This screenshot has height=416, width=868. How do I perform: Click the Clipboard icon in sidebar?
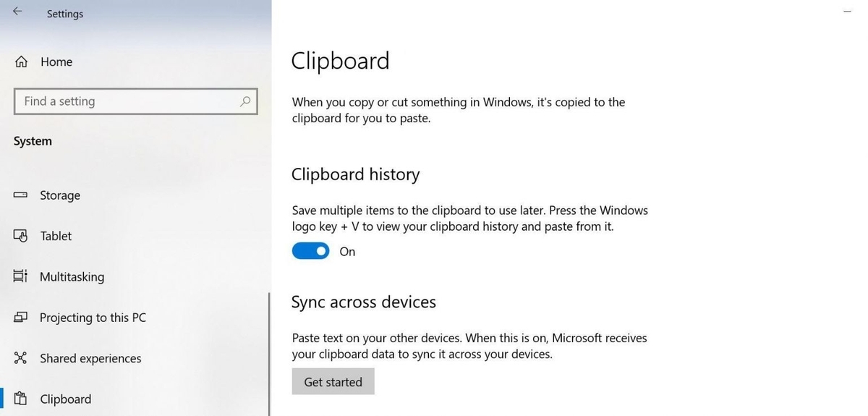(x=20, y=399)
